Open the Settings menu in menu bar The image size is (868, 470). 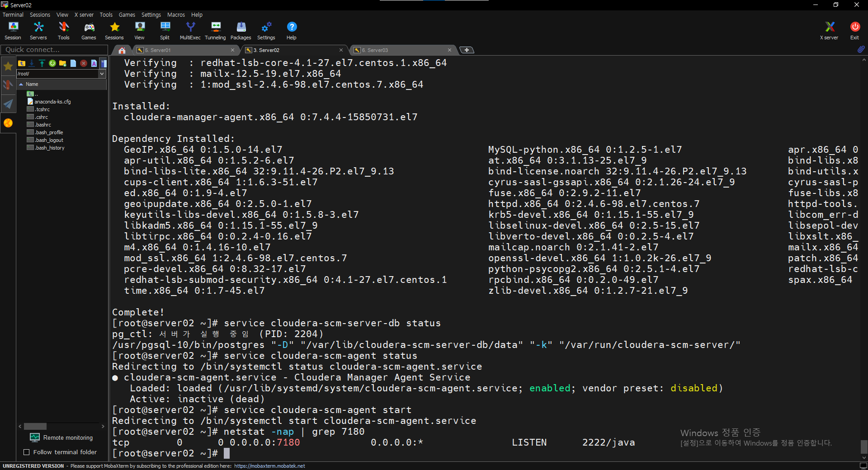click(x=151, y=14)
